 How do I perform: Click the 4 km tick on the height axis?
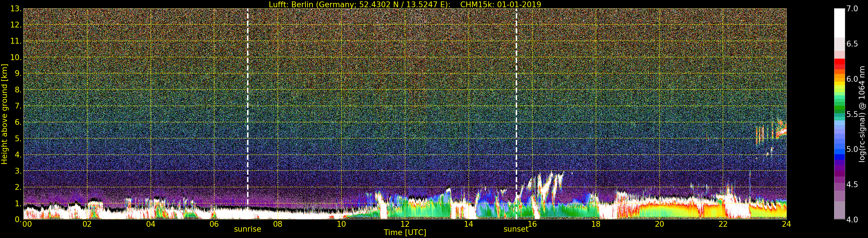tap(18, 155)
